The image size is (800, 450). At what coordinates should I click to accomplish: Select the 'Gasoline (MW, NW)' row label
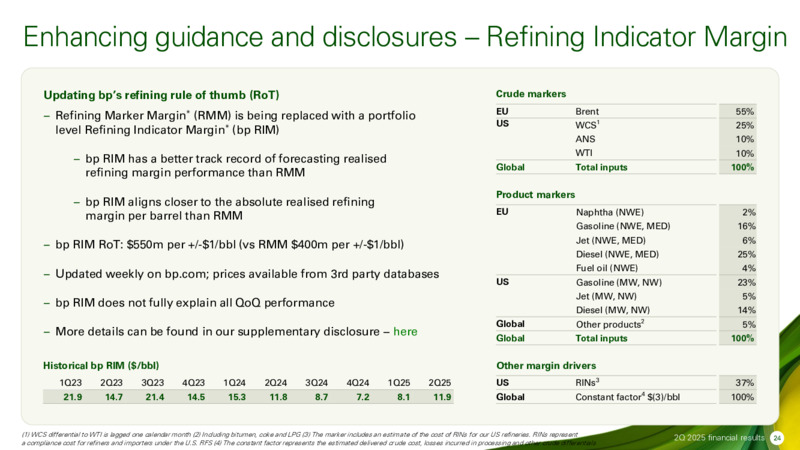(x=618, y=282)
